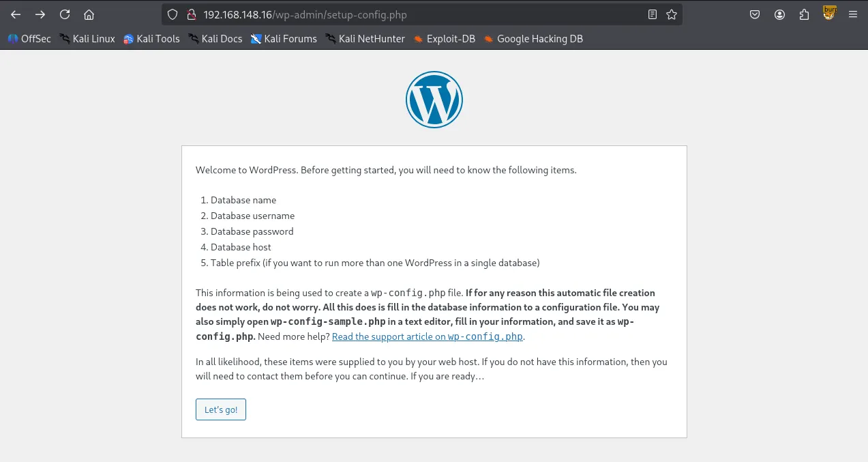The image size is (868, 462).
Task: Open the Exploit-DB bookmark
Action: click(x=444, y=39)
